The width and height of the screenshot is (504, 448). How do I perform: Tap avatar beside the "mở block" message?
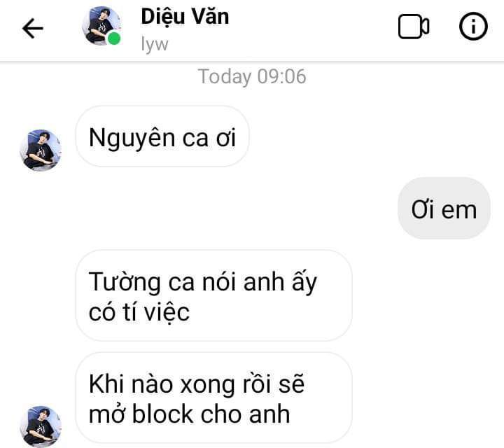point(40,426)
